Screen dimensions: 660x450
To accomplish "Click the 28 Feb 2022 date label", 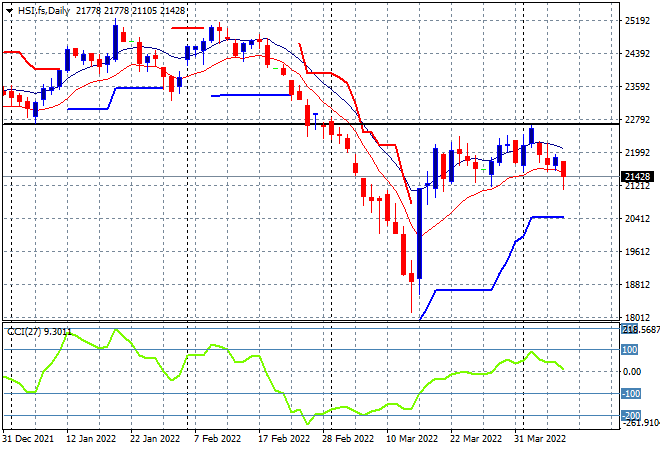I will tap(348, 439).
